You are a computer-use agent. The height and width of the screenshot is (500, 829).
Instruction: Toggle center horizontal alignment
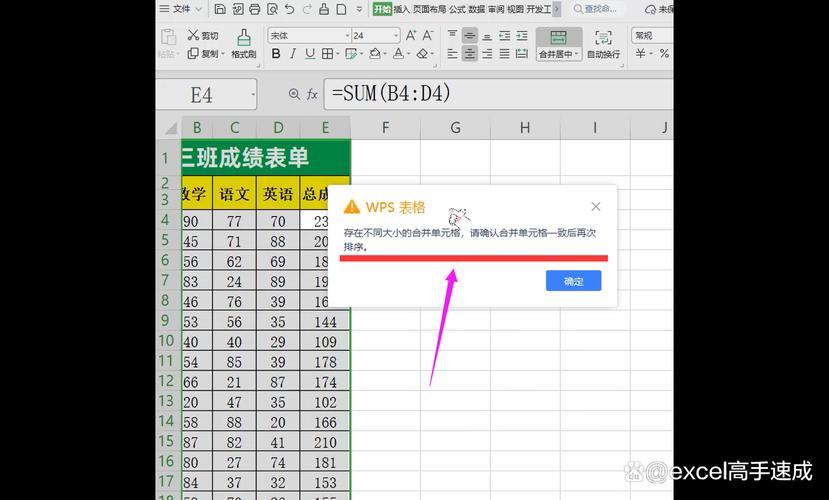click(x=469, y=53)
